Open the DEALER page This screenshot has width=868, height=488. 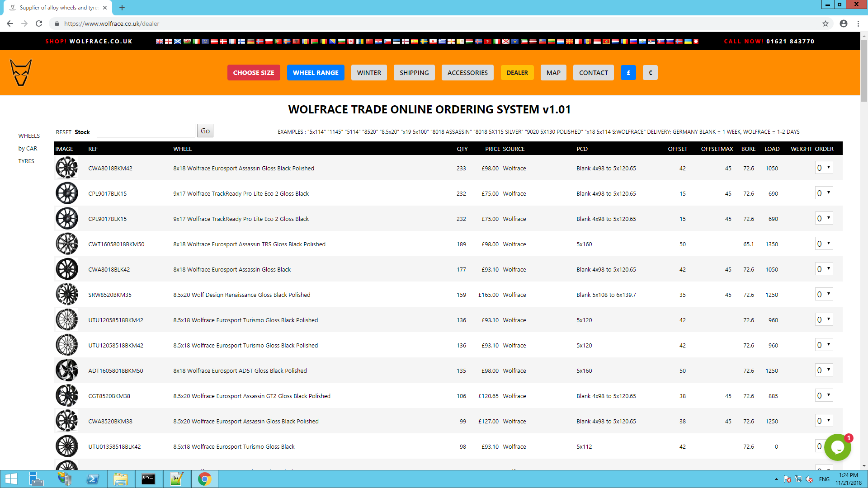pyautogui.click(x=517, y=73)
